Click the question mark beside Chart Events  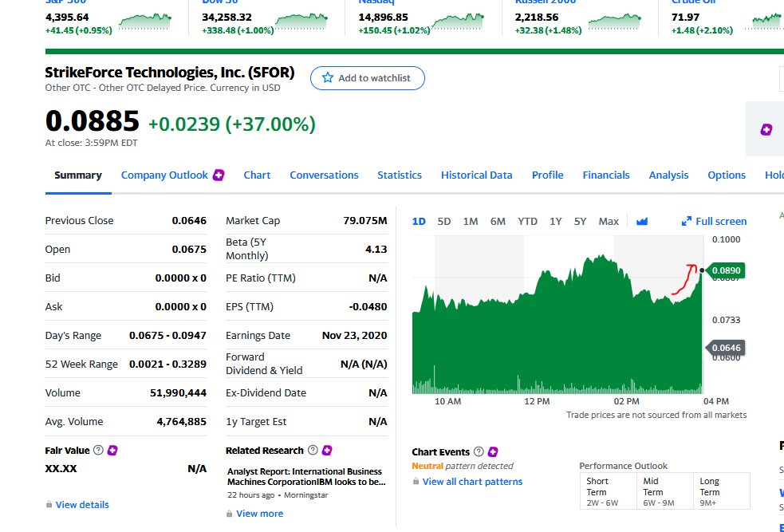(x=479, y=451)
